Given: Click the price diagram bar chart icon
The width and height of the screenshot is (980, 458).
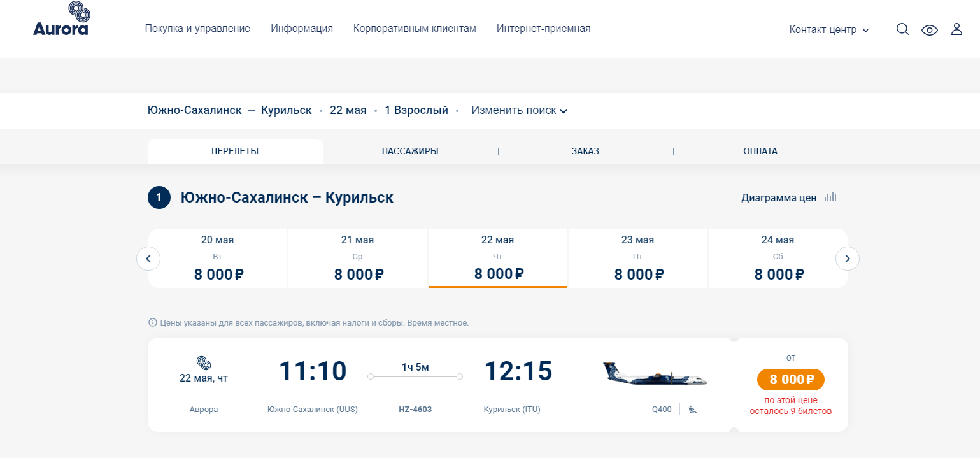Looking at the screenshot, I should [x=830, y=197].
